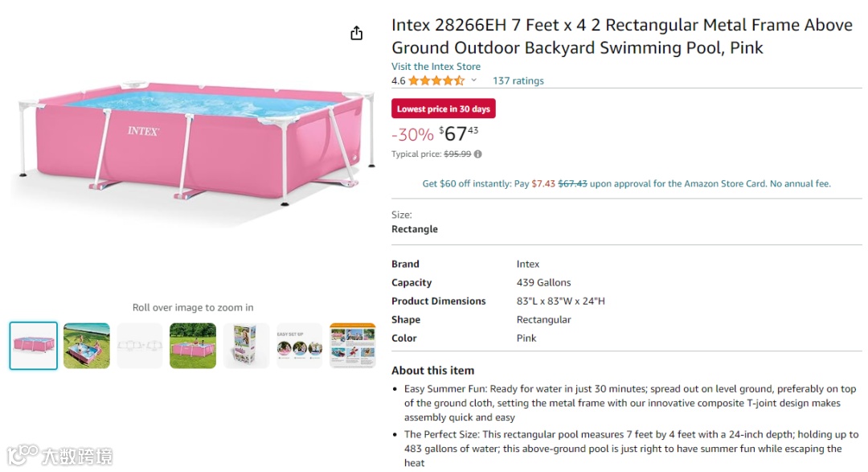Select the product box thumbnail
Viewport: 868px width, 472px height.
[x=246, y=346]
